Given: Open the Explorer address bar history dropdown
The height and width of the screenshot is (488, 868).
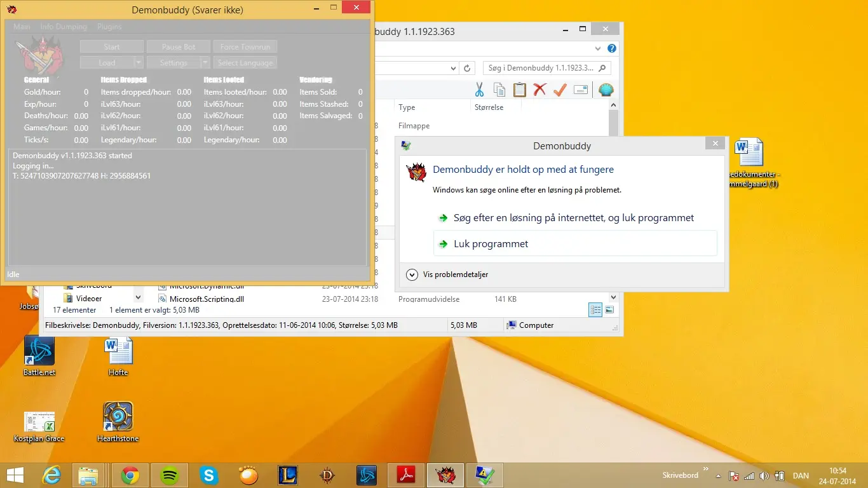Looking at the screenshot, I should point(454,68).
